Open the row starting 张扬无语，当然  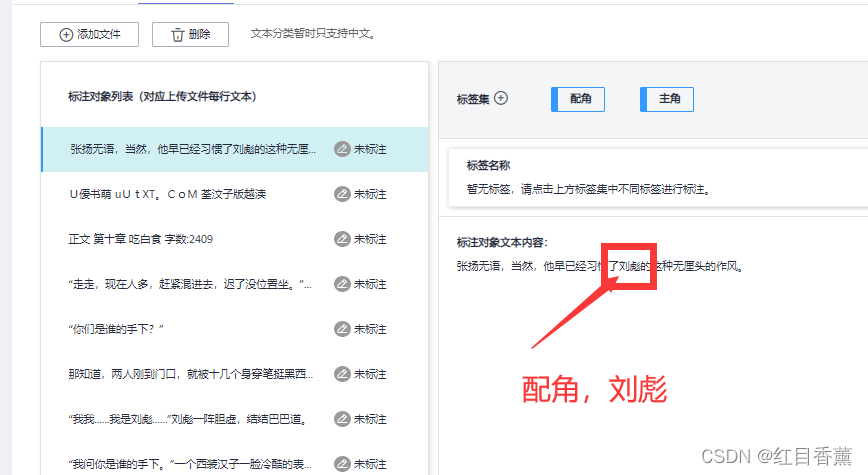click(235, 149)
